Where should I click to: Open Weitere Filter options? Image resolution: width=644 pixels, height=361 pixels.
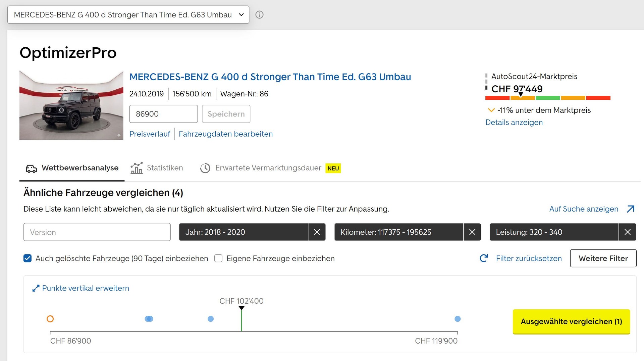coord(603,258)
